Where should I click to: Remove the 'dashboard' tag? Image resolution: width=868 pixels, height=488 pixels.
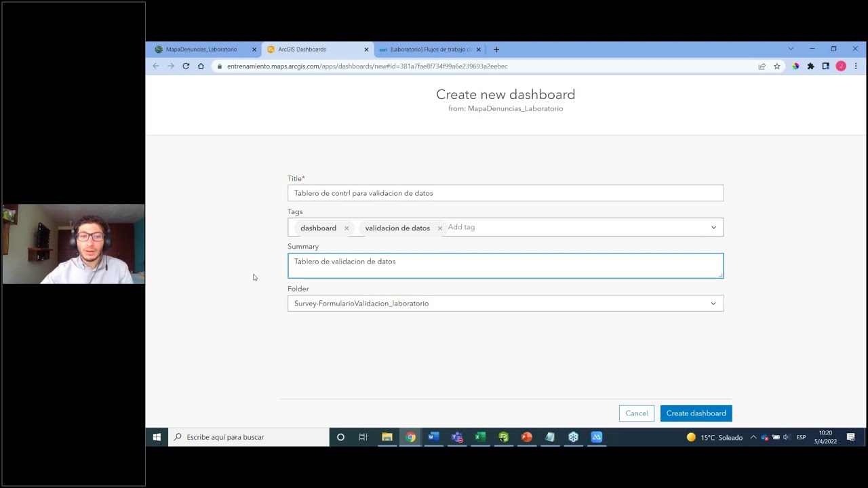[347, 228]
